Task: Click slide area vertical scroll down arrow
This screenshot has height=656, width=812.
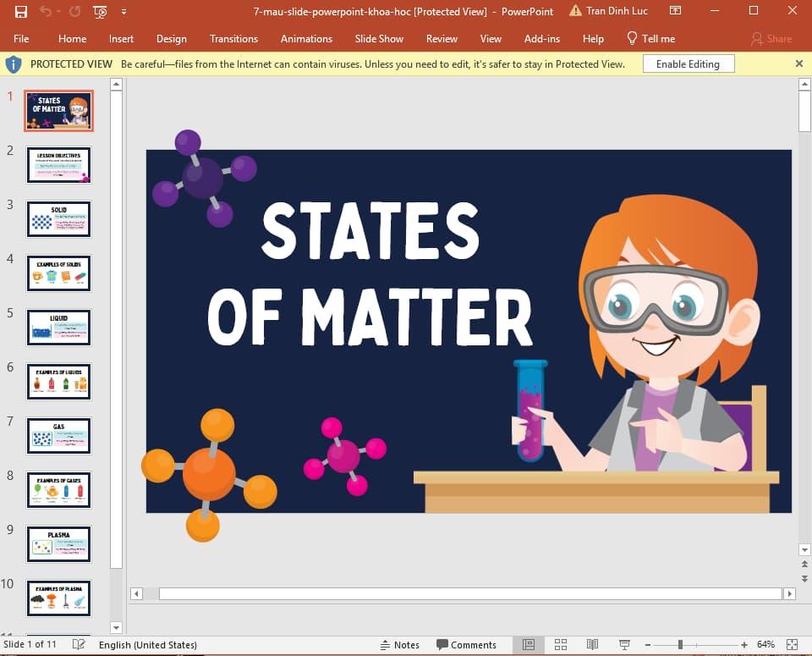Action: (804, 549)
